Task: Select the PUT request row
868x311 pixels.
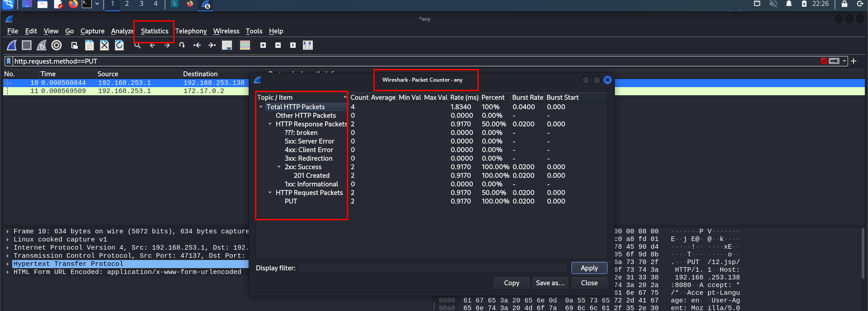Action: click(291, 201)
